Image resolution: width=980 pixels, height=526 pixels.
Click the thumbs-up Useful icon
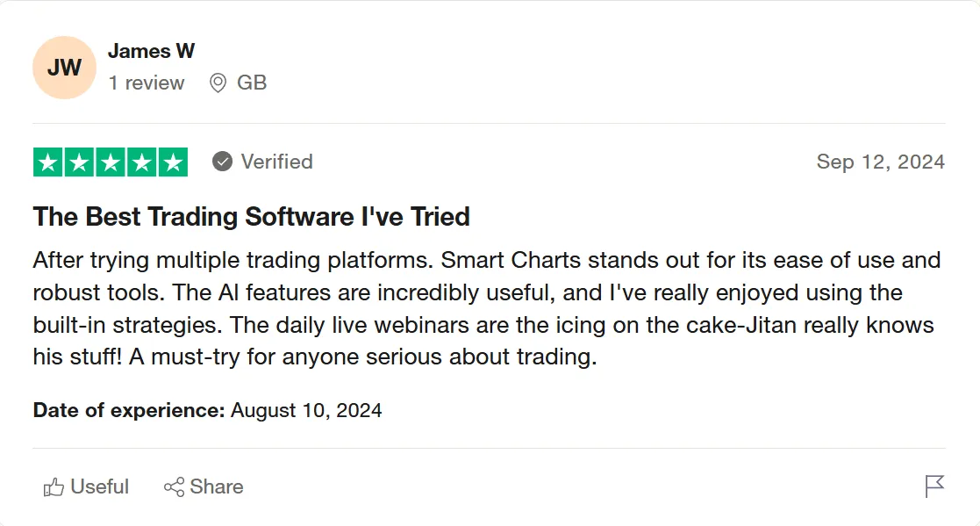(x=54, y=487)
